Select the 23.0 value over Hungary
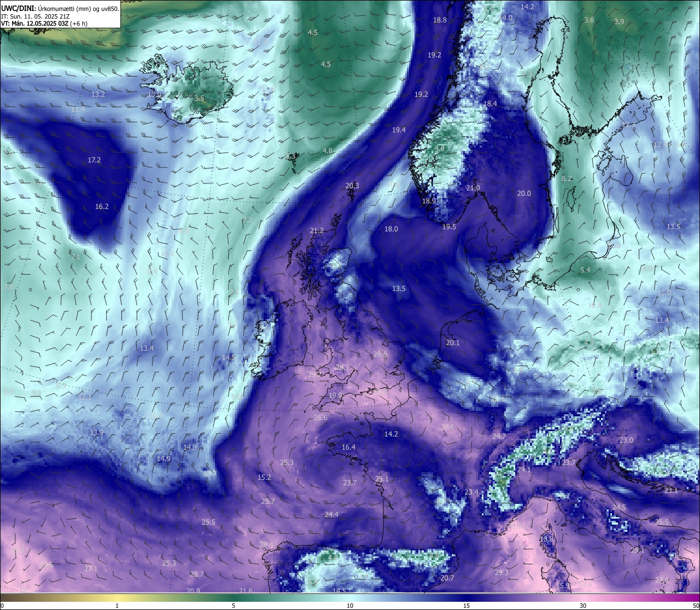Image resolution: width=700 pixels, height=610 pixels. [x=626, y=440]
